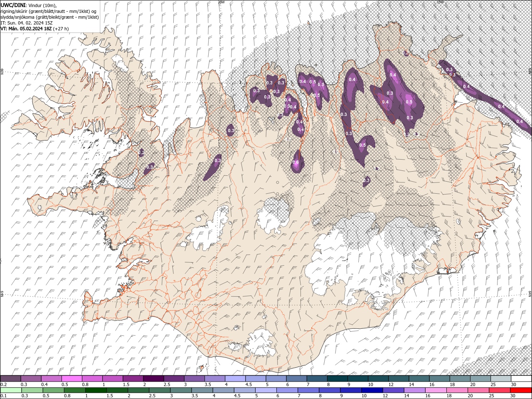Screen dimensions: 532x399
Task: Click the deep blue 10 swatch in bottom legend row
Action: (372, 390)
